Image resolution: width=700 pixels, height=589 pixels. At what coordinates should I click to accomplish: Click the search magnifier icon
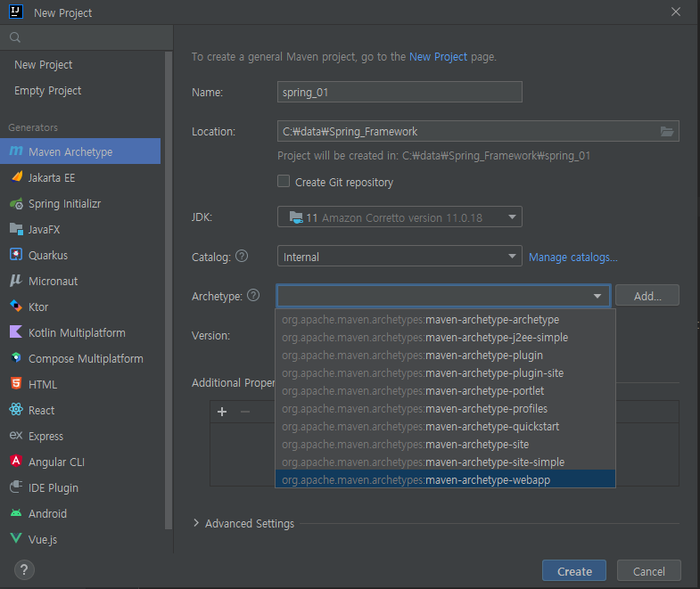pyautogui.click(x=15, y=37)
